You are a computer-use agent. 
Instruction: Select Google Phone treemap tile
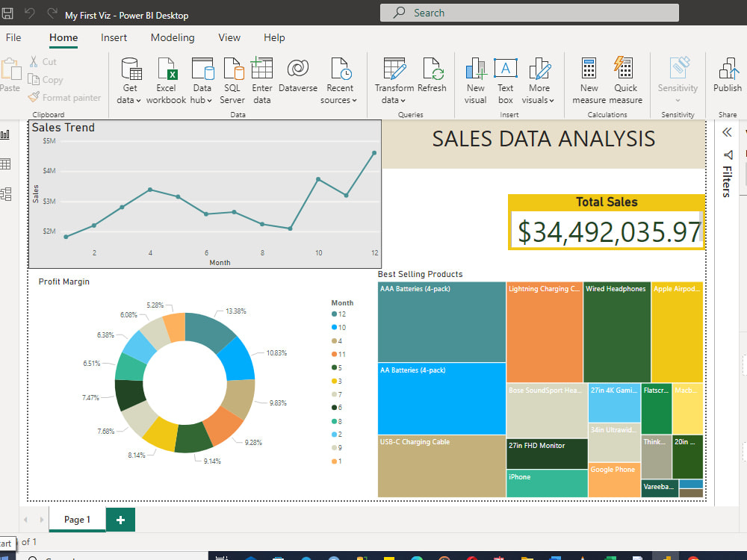coord(614,480)
